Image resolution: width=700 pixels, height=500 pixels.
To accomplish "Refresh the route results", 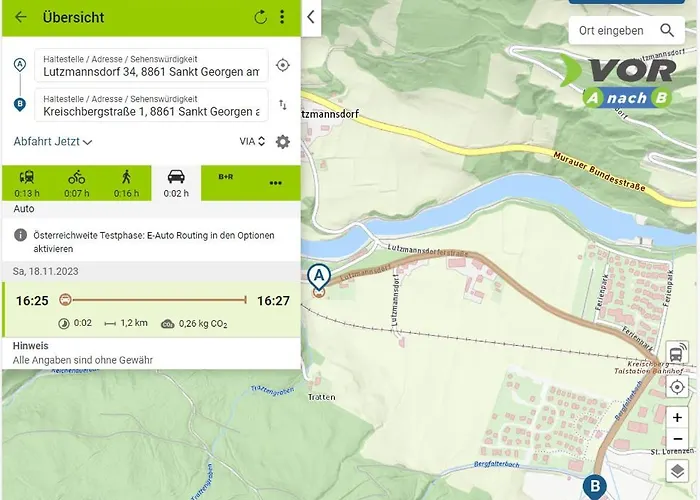I will [x=260, y=17].
